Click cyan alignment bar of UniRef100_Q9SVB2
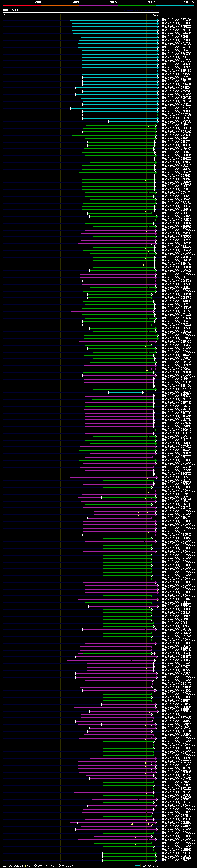 [133, 122]
